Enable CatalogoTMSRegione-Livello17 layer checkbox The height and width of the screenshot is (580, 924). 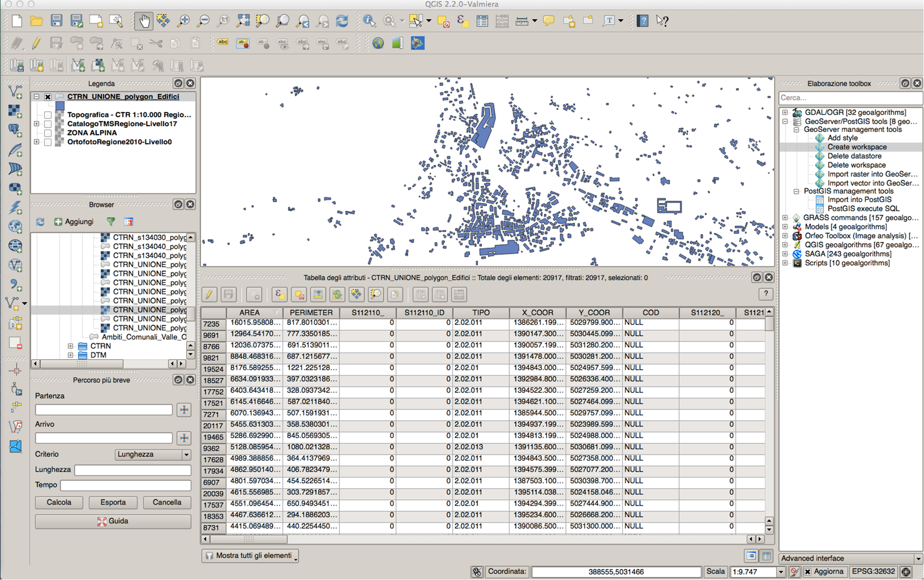click(x=48, y=124)
